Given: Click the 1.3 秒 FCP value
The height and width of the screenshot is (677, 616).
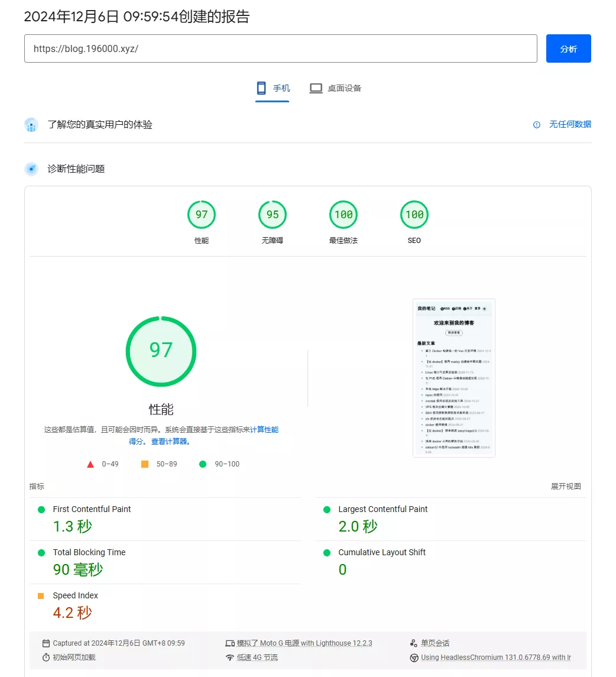Looking at the screenshot, I should coord(73,526).
